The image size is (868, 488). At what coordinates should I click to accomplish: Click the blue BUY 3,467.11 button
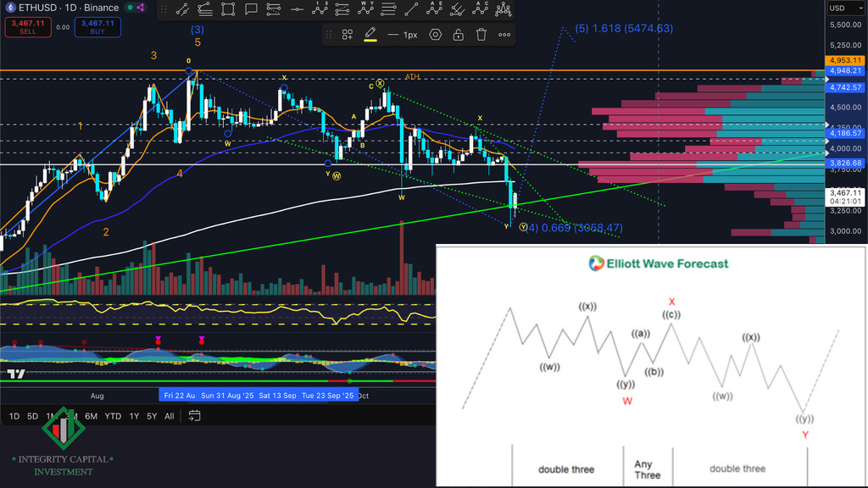click(97, 27)
